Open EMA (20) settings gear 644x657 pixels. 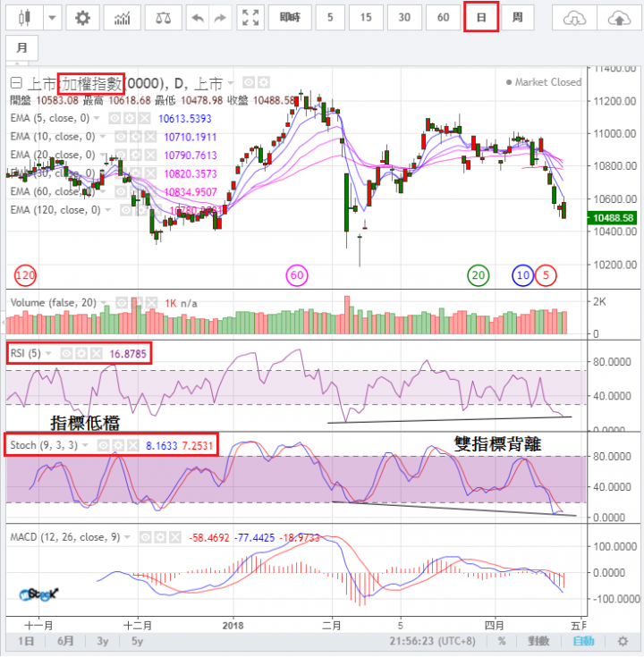tap(135, 156)
